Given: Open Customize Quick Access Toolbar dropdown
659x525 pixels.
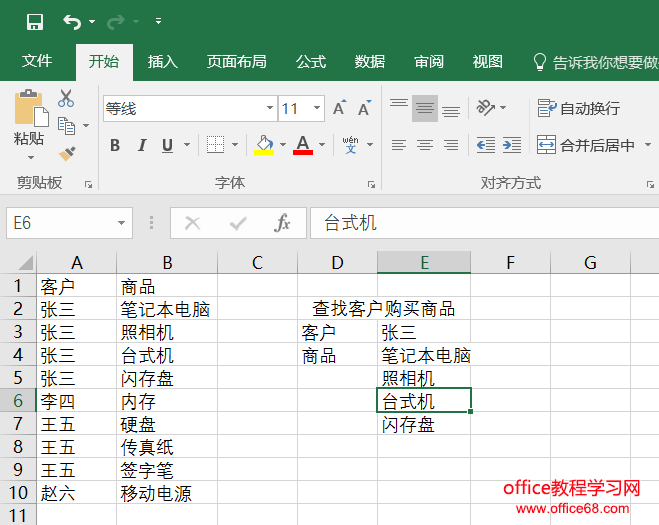Looking at the screenshot, I should [158, 21].
